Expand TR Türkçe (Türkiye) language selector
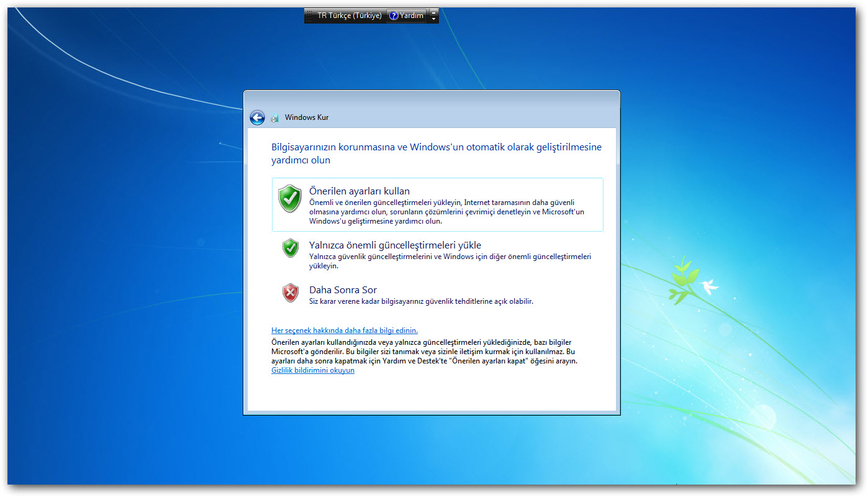Viewport: 868px width, 497px height. coord(345,16)
